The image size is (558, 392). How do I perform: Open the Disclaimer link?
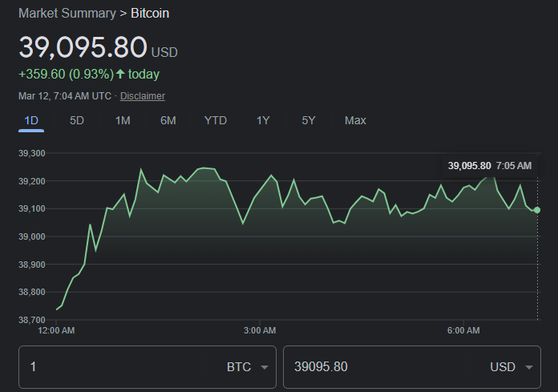tap(143, 96)
